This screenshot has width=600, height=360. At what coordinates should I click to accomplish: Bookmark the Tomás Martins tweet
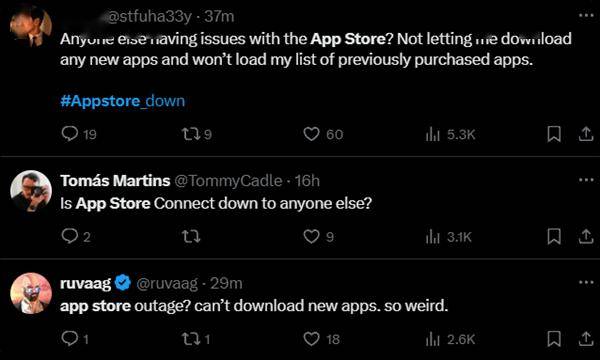554,236
